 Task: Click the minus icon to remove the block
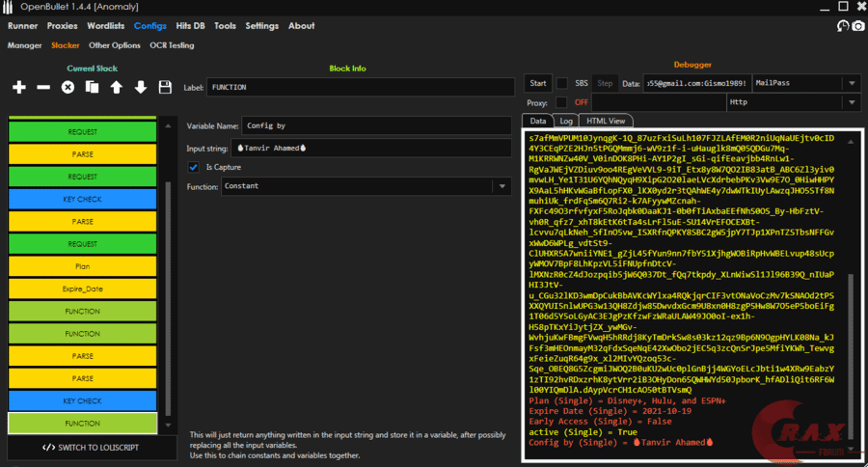(43, 88)
